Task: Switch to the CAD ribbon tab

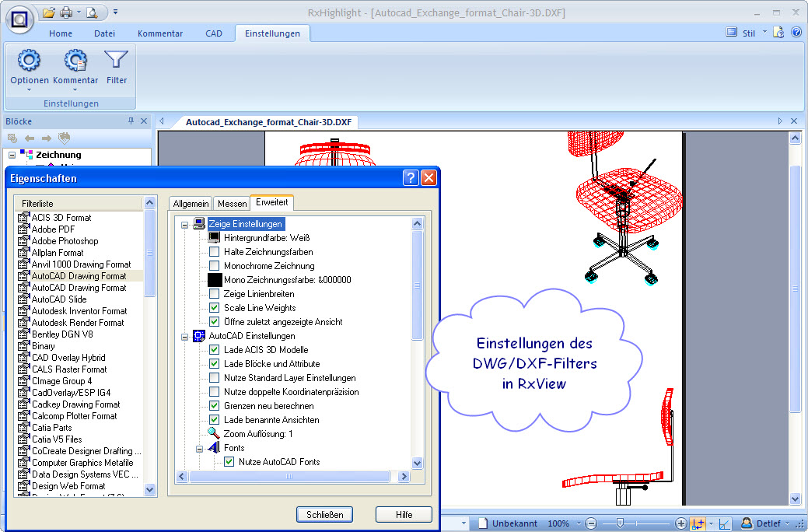Action: point(214,33)
